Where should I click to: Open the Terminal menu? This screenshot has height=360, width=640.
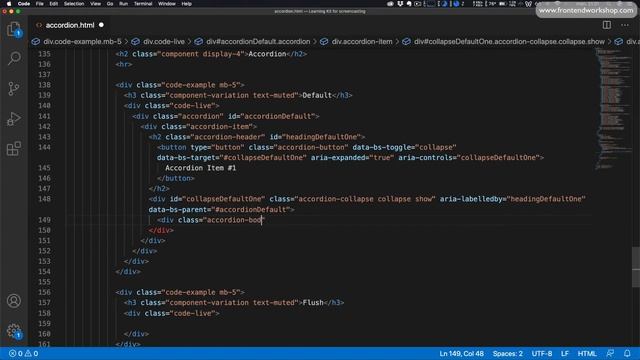tap(143, 4)
